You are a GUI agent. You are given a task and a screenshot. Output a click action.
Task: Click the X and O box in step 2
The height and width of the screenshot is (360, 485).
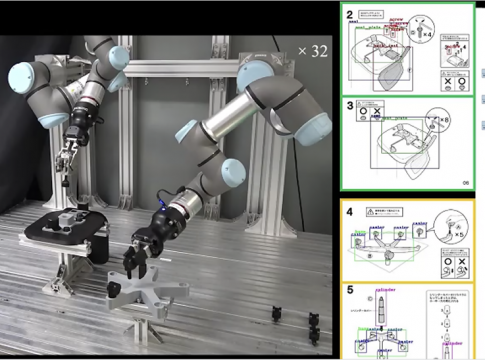(455, 81)
